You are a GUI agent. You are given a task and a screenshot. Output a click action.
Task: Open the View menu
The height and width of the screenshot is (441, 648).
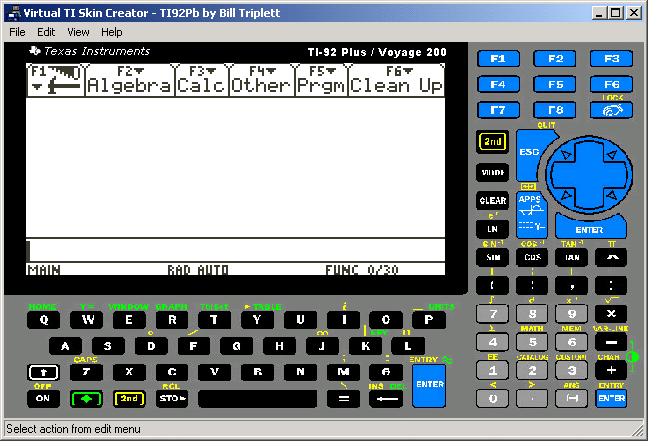click(x=78, y=32)
